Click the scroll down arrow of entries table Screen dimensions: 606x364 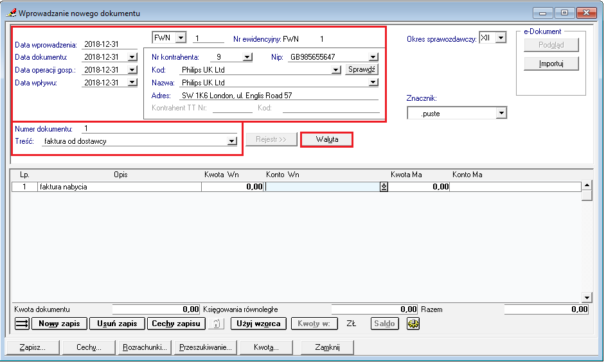tap(587, 298)
